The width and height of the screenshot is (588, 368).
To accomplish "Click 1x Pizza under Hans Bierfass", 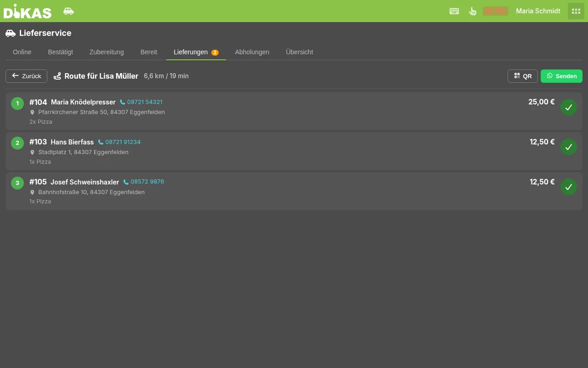I will coord(40,162).
